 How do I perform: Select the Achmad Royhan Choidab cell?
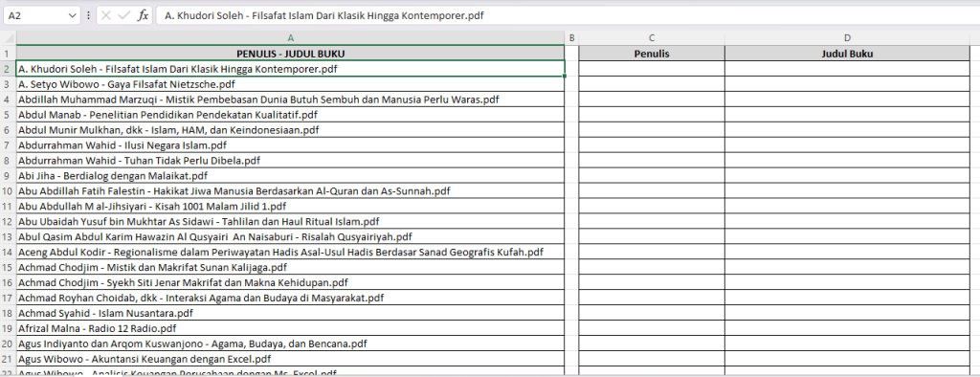(x=291, y=298)
